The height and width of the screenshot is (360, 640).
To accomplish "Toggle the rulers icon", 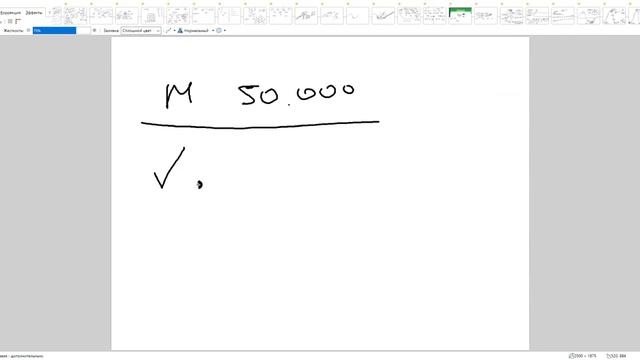I will (18, 21).
